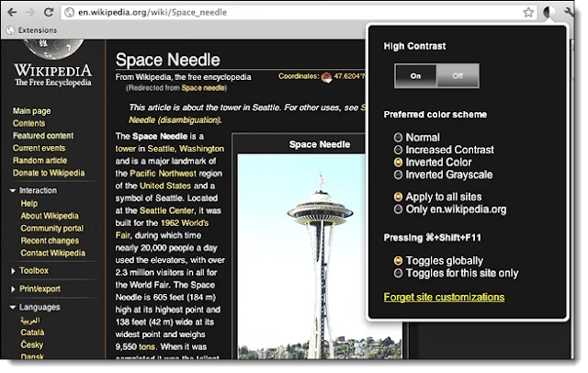Image resolution: width=588 pixels, height=373 pixels.
Task: Reload the page with refresh icon
Action: tap(49, 12)
